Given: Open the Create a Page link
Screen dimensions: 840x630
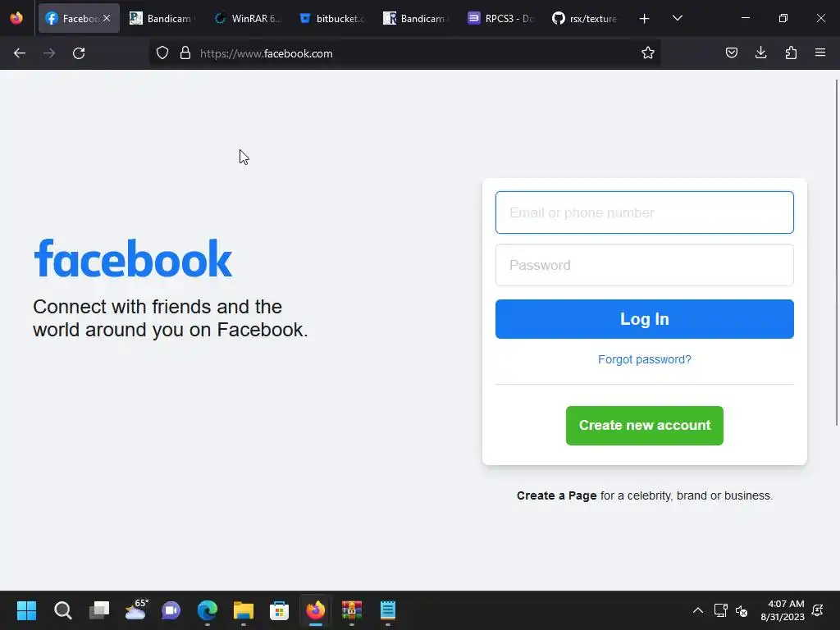Looking at the screenshot, I should (x=557, y=495).
